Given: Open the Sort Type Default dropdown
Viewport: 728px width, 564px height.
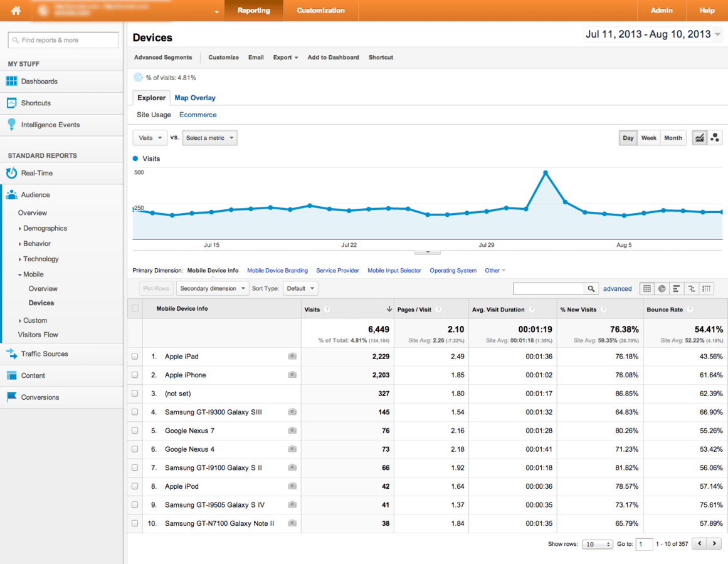Looking at the screenshot, I should coord(300,288).
